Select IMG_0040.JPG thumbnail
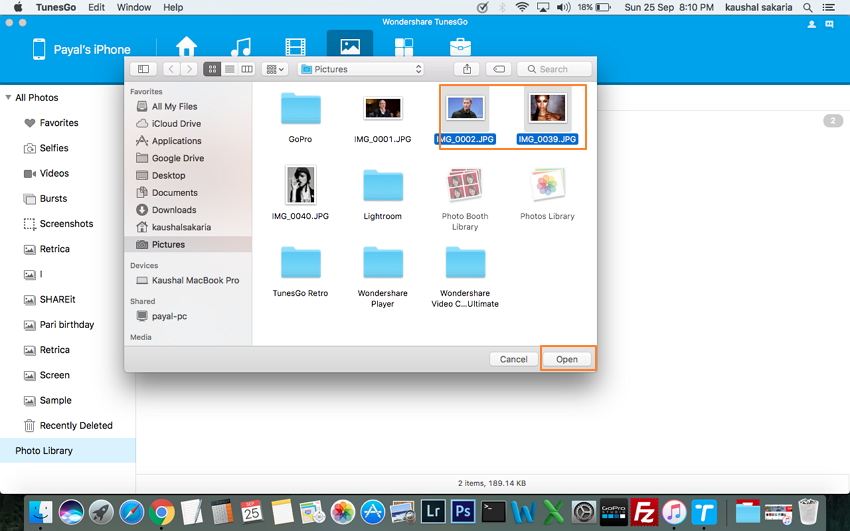The image size is (850, 531). (x=300, y=186)
